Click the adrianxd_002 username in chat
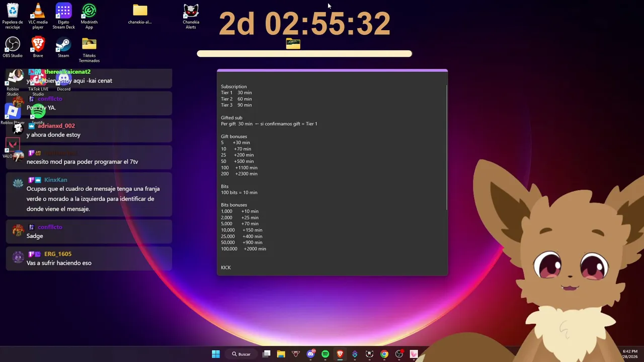Screen dimensions: 644x362 pos(56,126)
